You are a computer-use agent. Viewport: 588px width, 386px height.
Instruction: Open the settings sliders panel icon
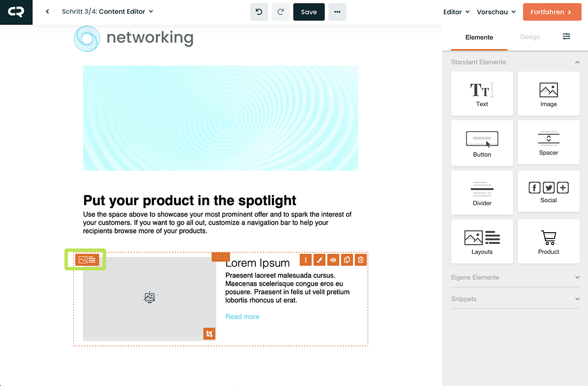[x=566, y=37]
